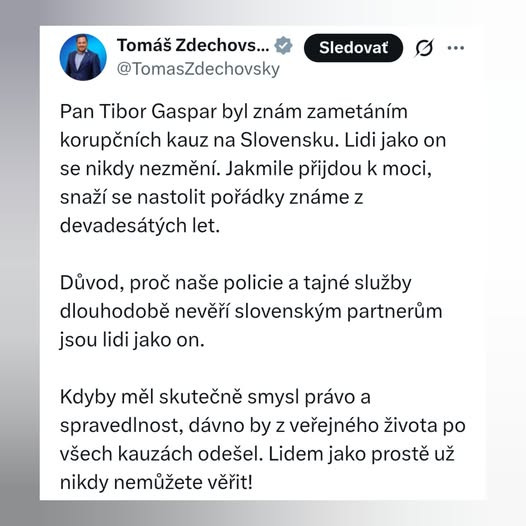Open the @TomasZdechovsky handle link
526x526 pixels.
tap(198, 69)
